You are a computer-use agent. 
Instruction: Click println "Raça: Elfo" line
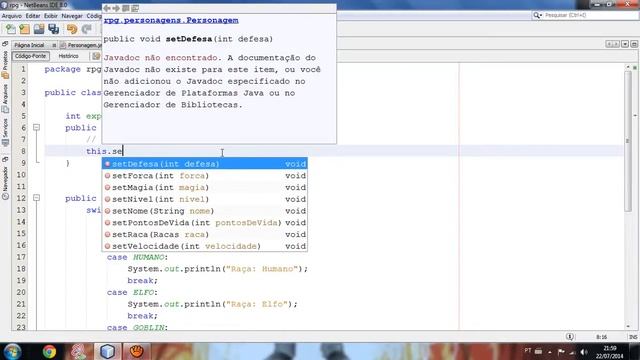(x=212, y=304)
